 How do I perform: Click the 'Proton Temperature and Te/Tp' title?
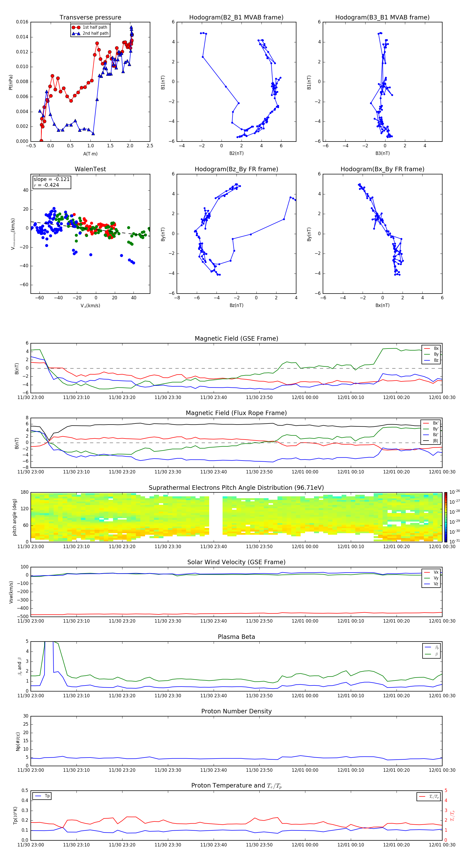coord(236,786)
